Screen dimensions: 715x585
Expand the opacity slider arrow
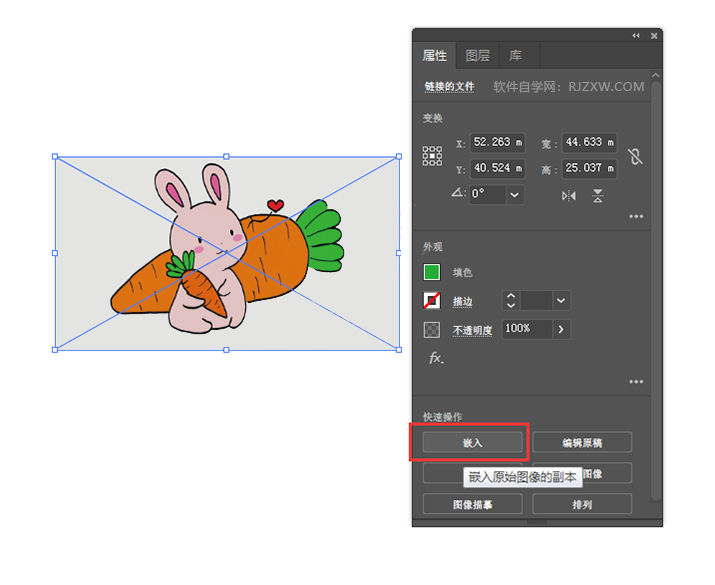[x=561, y=329]
